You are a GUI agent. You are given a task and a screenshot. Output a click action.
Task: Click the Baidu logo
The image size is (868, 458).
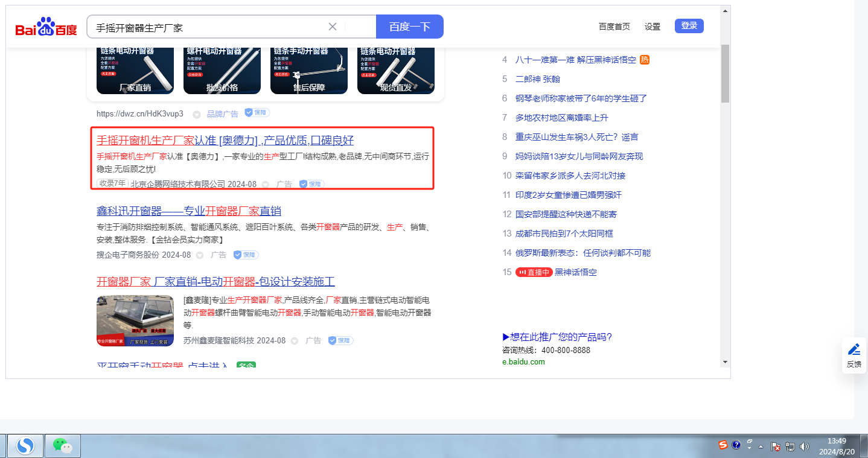click(46, 28)
